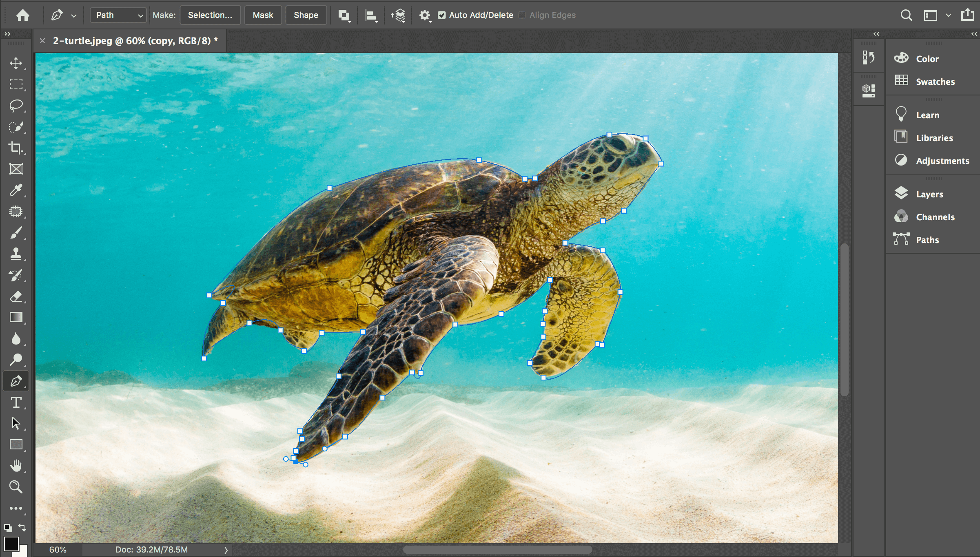Click the foreground color swatch
The width and height of the screenshot is (980, 557).
[x=11, y=544]
